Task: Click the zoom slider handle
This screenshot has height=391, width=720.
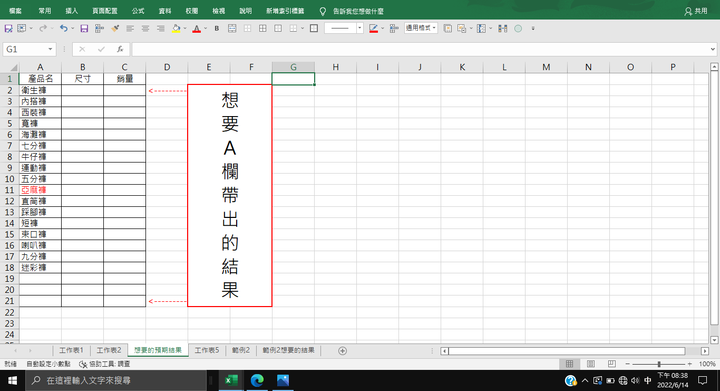Action: click(659, 364)
